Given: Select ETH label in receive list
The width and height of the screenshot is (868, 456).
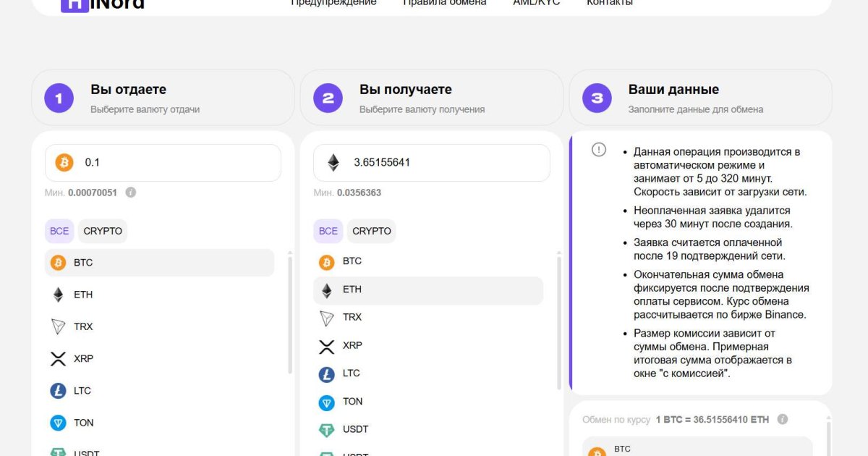Looking at the screenshot, I should (x=352, y=290).
